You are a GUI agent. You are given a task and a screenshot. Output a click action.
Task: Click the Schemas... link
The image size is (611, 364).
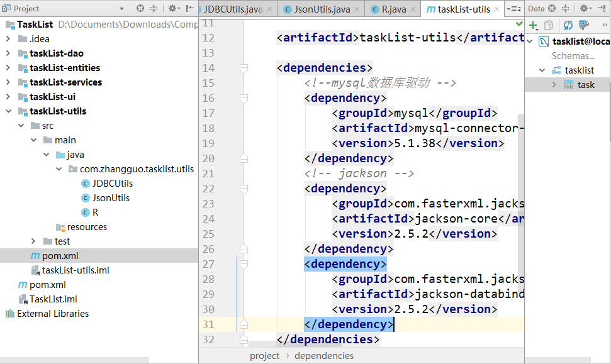(x=573, y=56)
